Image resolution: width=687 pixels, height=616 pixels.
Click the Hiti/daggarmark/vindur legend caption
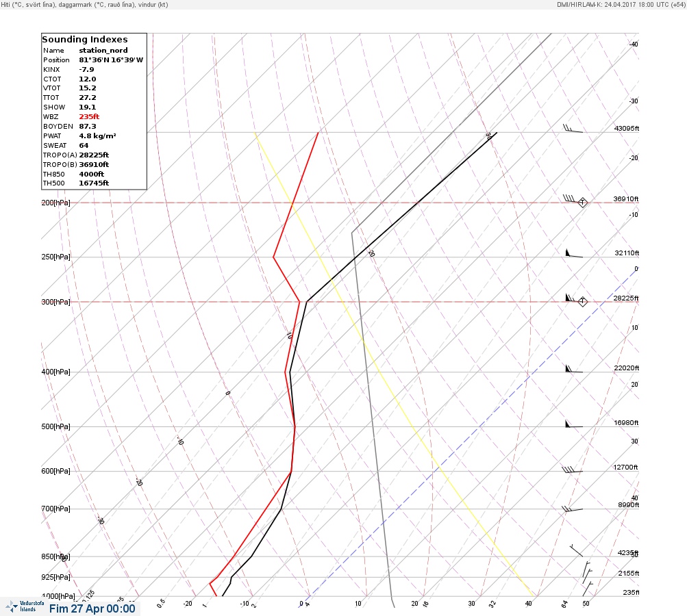pos(84,4)
